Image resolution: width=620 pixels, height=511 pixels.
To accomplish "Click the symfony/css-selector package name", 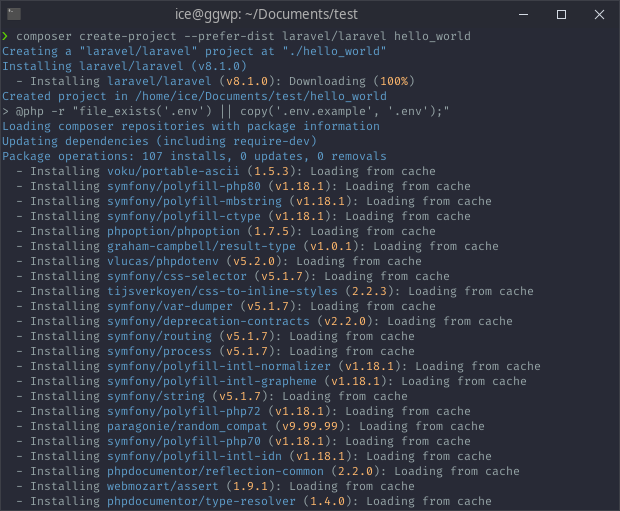I will coord(177,276).
